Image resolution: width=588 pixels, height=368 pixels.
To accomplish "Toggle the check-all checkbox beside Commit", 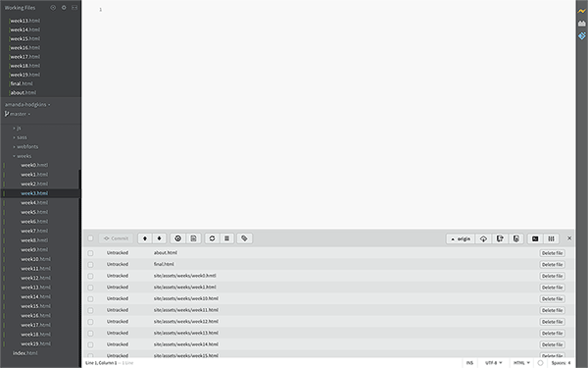I will 90,238.
